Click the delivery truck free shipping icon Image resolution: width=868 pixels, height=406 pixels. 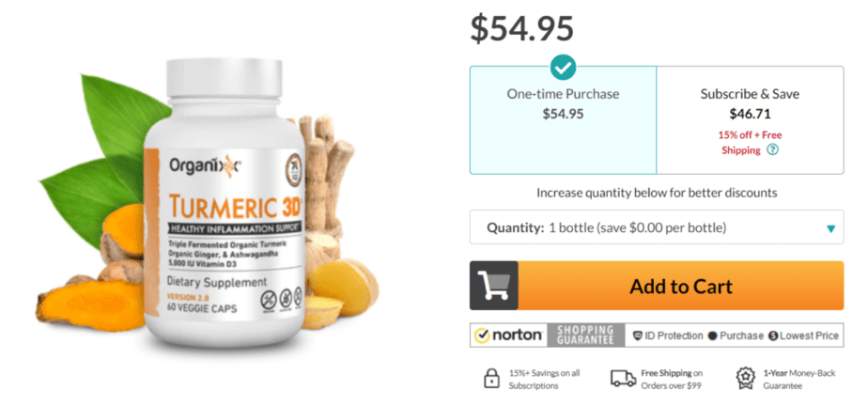click(624, 379)
